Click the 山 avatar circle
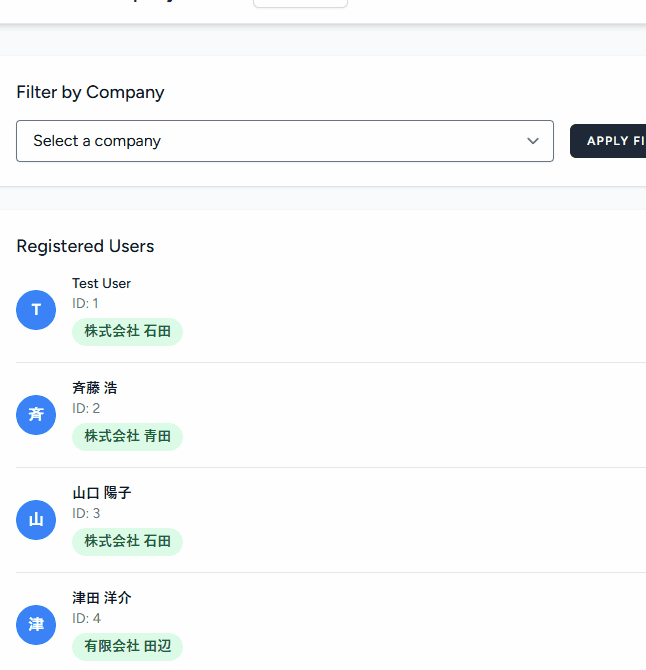646x670 pixels. point(36,520)
